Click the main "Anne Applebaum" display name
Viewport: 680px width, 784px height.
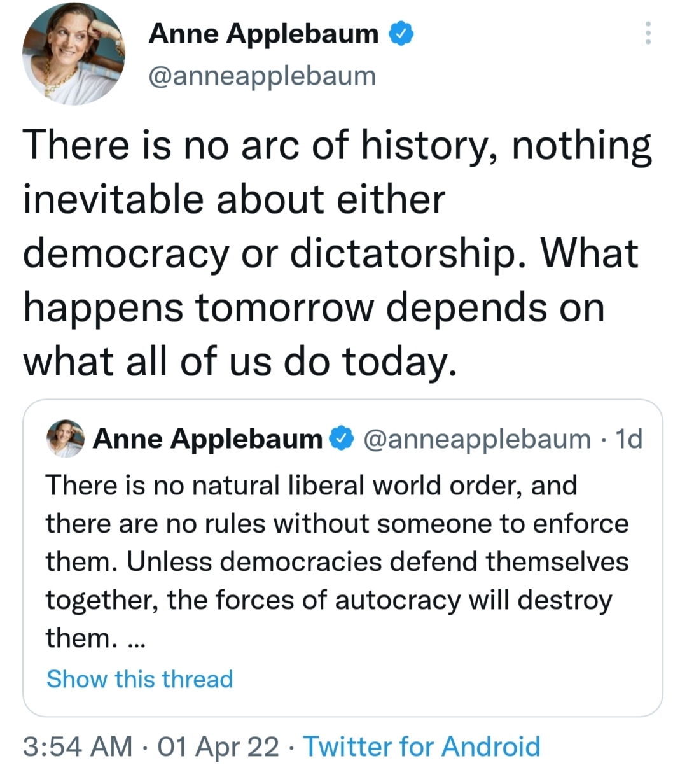click(263, 33)
